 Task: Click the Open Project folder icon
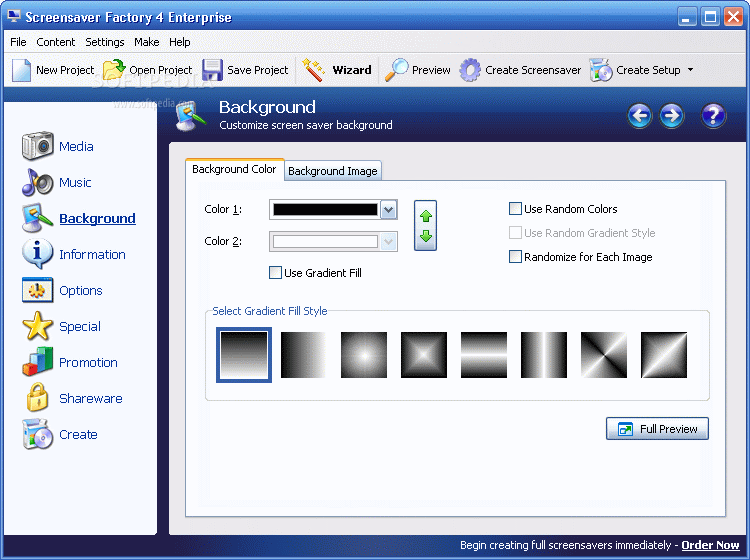point(113,70)
